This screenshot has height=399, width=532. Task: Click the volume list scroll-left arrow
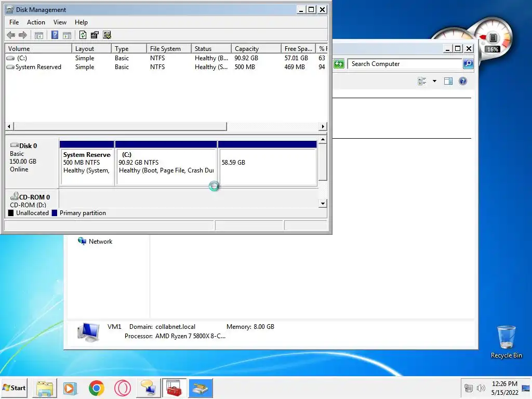point(9,126)
